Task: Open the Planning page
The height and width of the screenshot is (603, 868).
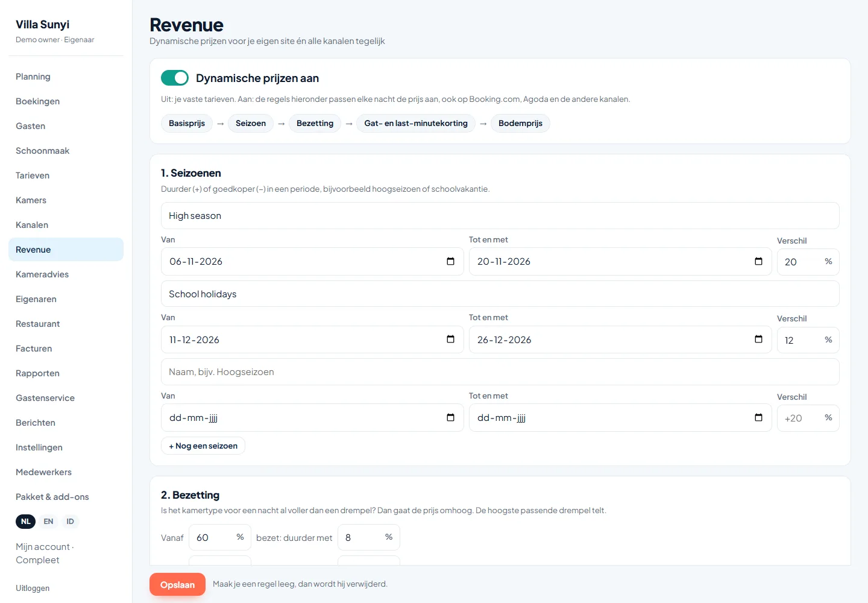Action: 66,77
